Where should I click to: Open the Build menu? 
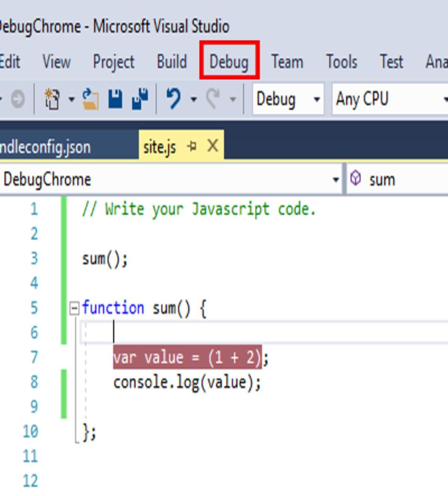[x=172, y=62]
